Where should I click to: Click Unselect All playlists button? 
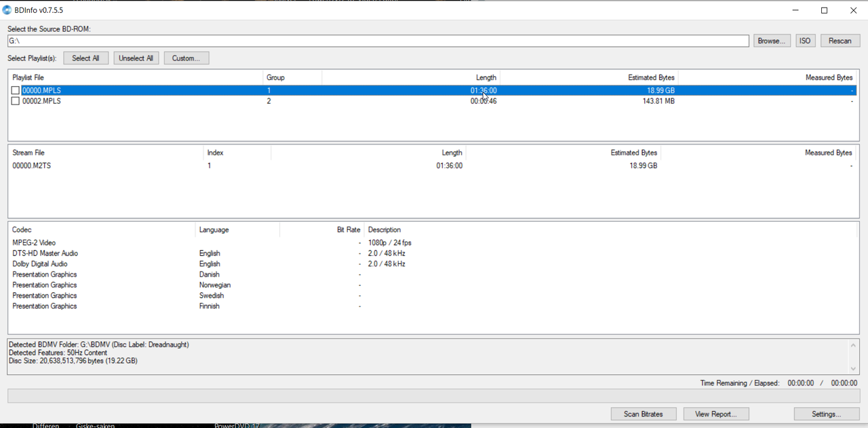click(x=136, y=58)
